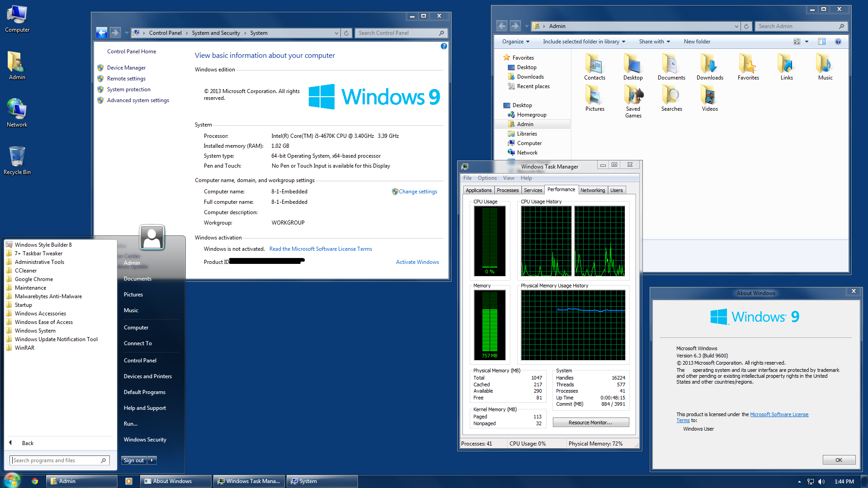
Task: Open the Organize dropdown in Explorer
Action: coord(515,41)
